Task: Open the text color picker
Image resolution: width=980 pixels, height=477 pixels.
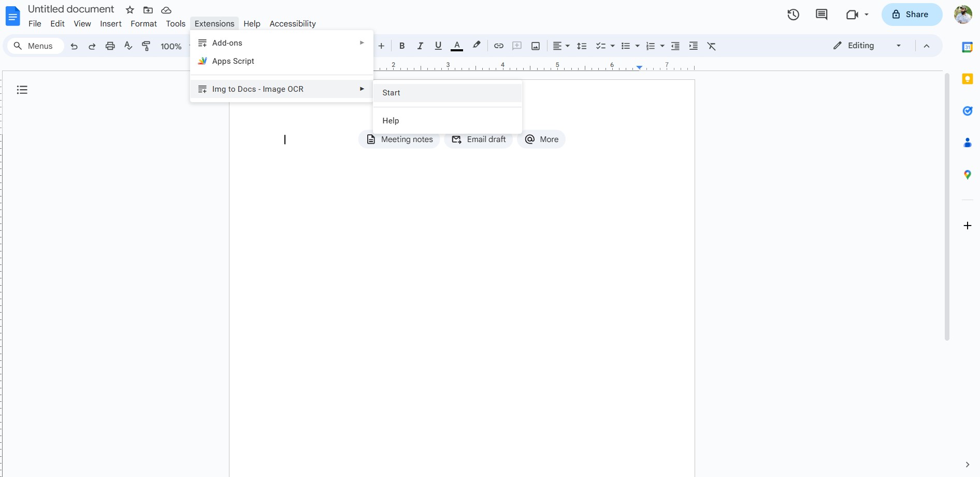Action: tap(456, 46)
